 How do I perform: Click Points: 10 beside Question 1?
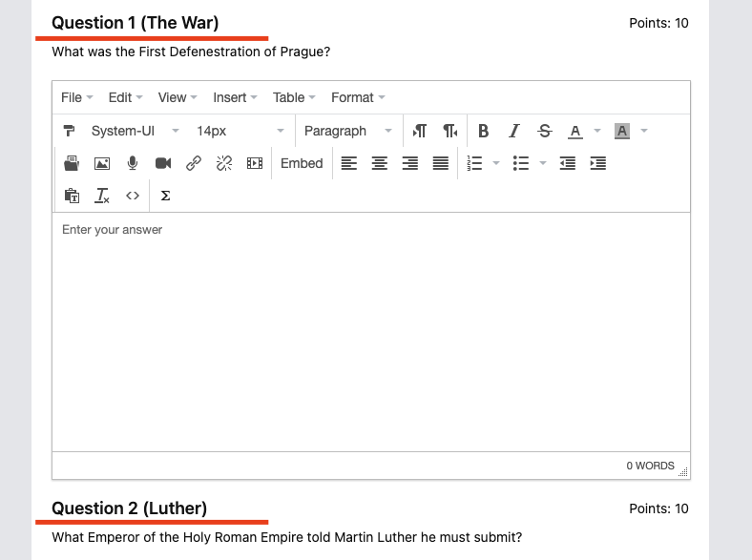pos(658,23)
